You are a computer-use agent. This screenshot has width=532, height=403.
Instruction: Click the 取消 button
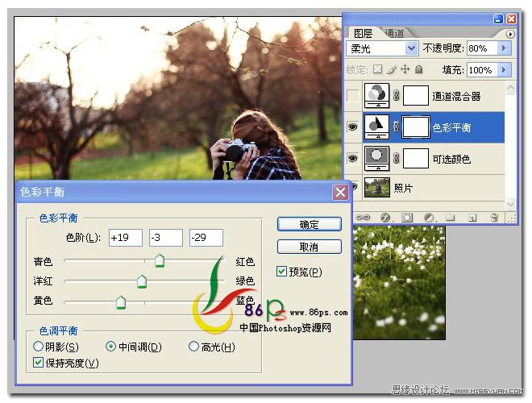(309, 247)
